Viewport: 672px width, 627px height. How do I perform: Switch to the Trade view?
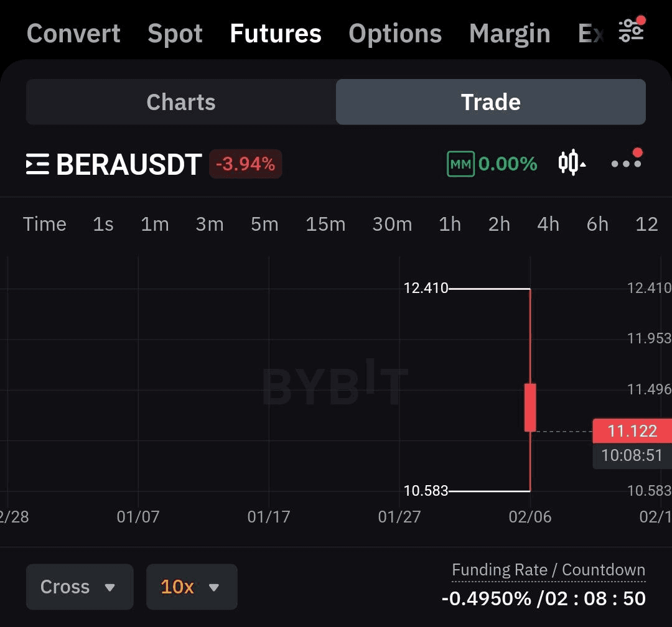click(491, 102)
